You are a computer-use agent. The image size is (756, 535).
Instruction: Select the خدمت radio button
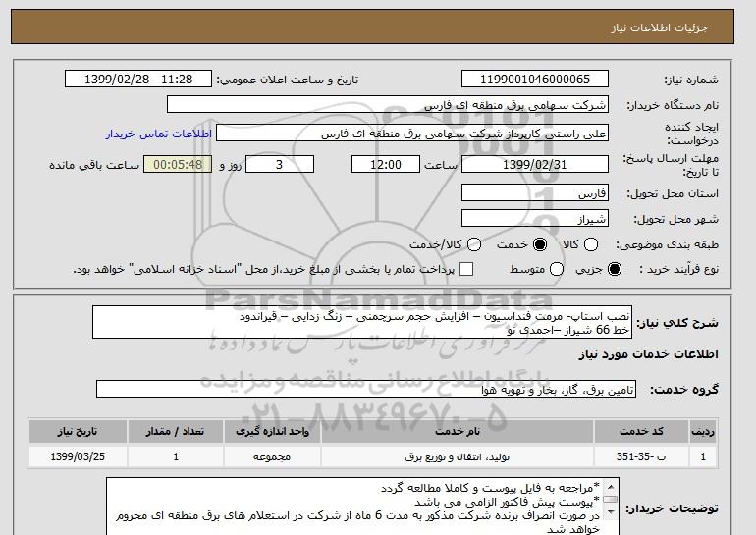(540, 244)
